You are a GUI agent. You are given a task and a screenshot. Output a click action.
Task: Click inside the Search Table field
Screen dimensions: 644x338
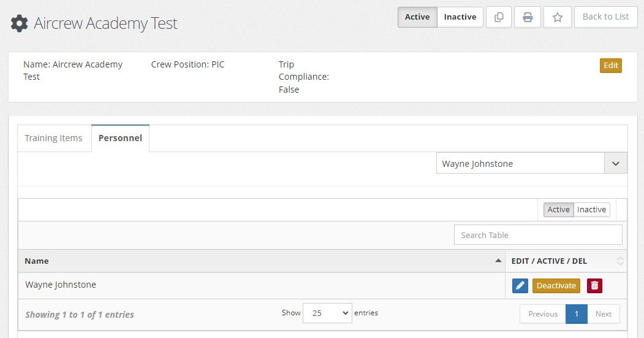[x=538, y=235]
